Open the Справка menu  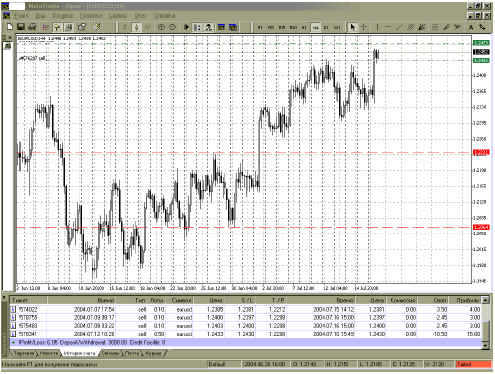tap(164, 16)
